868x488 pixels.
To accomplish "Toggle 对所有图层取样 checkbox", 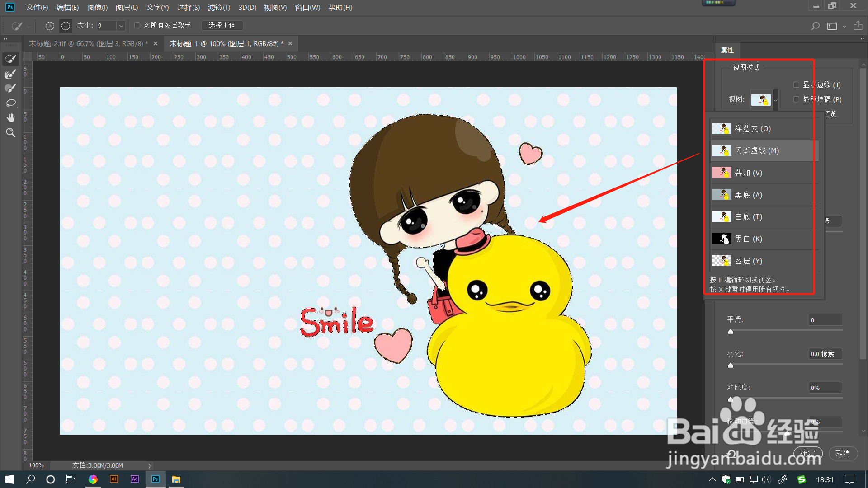I will (x=137, y=25).
